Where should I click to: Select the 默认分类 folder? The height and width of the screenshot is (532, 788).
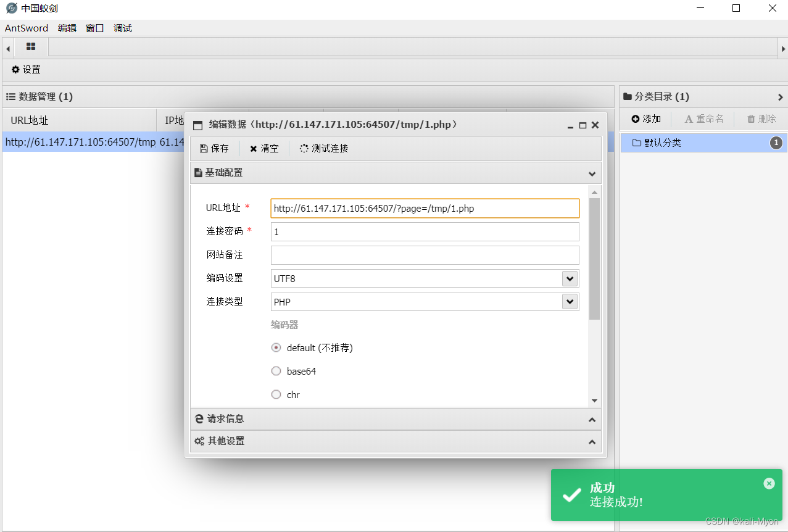pos(703,143)
